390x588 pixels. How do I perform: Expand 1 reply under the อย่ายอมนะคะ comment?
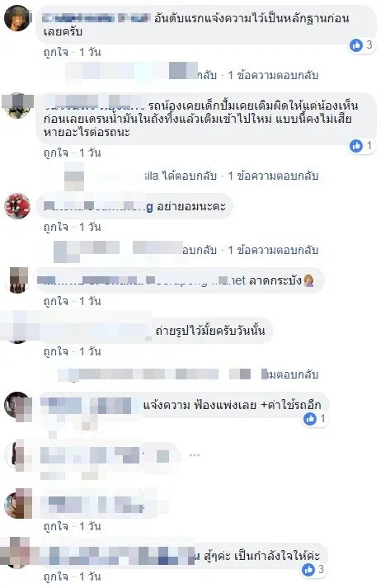pyautogui.click(x=273, y=250)
